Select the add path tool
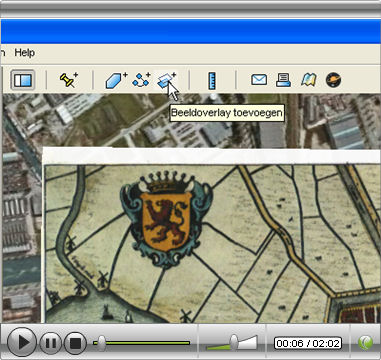The height and width of the screenshot is (360, 381). point(142,80)
